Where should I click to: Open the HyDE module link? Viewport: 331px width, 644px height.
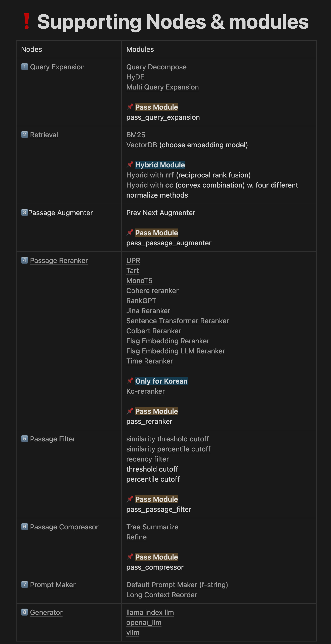[135, 77]
